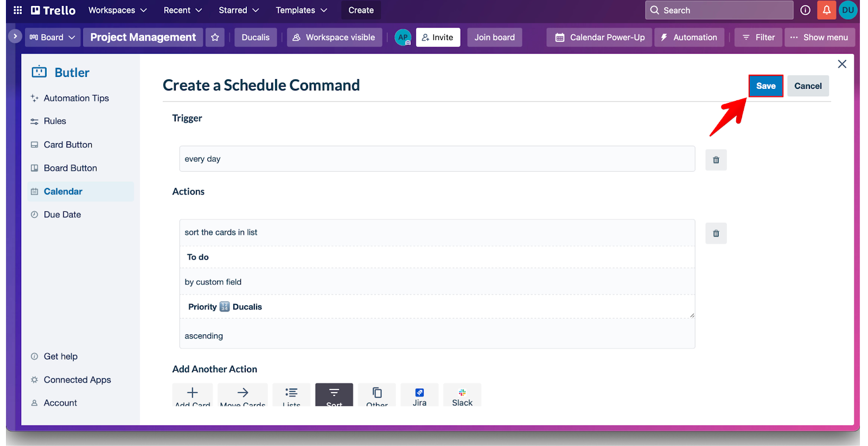Open the notifications bell
The width and height of the screenshot is (868, 446).
point(826,10)
